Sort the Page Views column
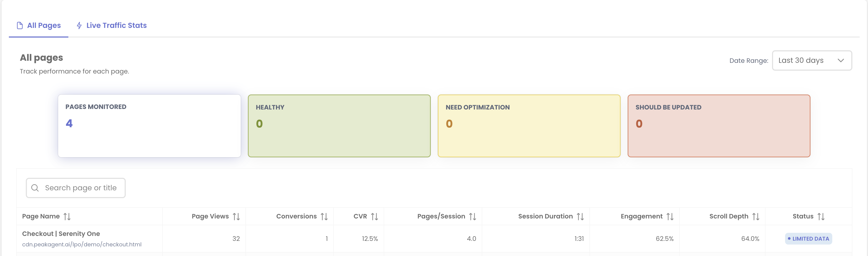 click(237, 216)
